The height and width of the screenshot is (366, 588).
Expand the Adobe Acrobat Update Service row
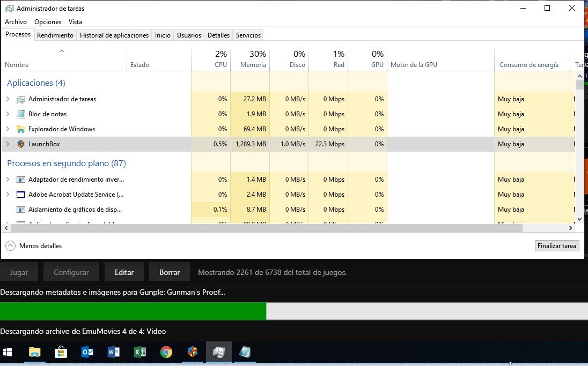coord(8,195)
